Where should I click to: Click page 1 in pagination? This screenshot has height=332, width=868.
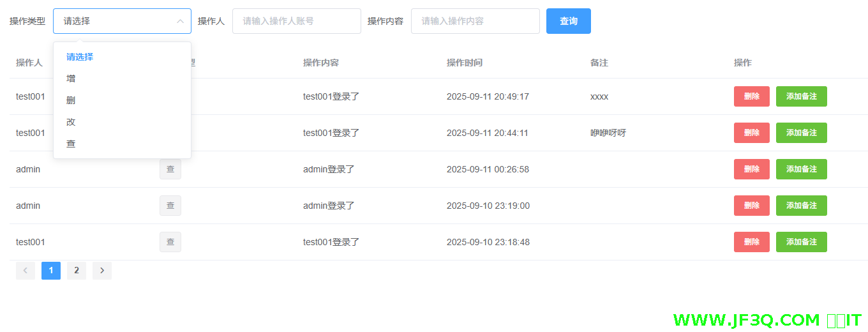tap(51, 271)
